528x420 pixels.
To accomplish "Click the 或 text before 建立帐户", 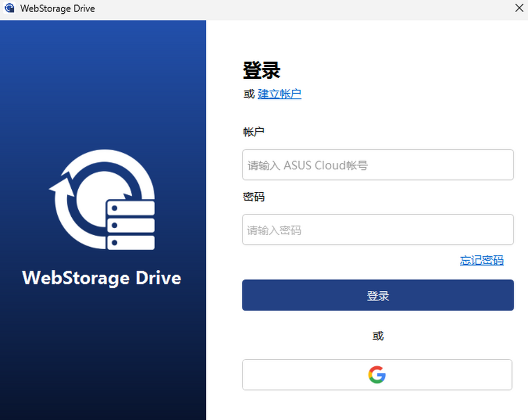I will [249, 94].
